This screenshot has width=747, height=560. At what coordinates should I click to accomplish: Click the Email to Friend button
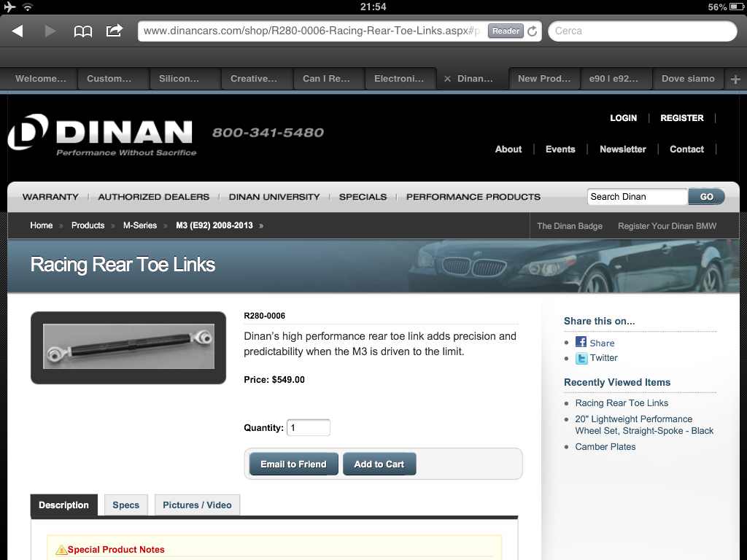click(x=293, y=464)
